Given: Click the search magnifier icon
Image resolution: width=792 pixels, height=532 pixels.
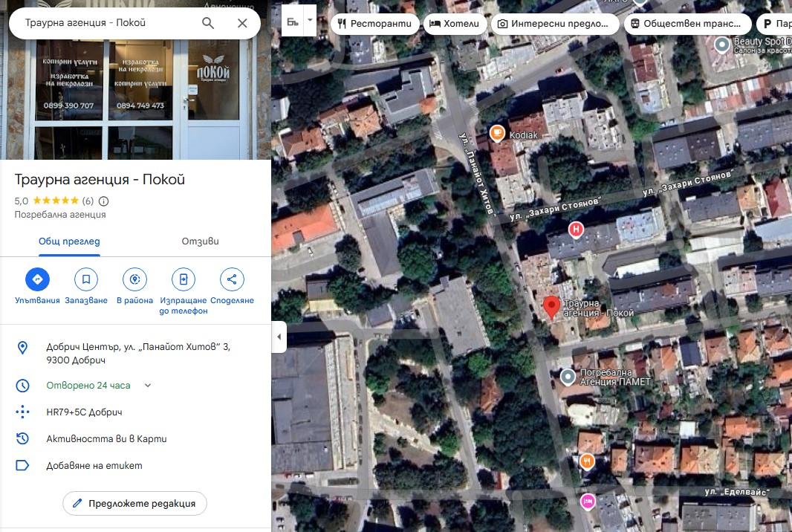Looking at the screenshot, I should [208, 23].
